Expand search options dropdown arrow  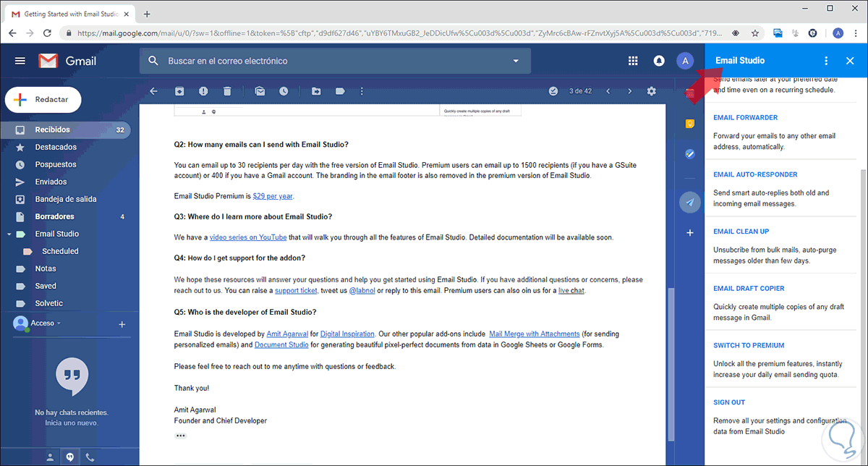[x=516, y=62]
